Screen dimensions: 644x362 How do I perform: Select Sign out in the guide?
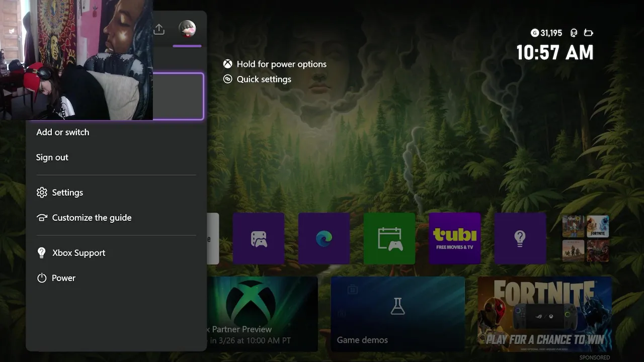coord(52,157)
